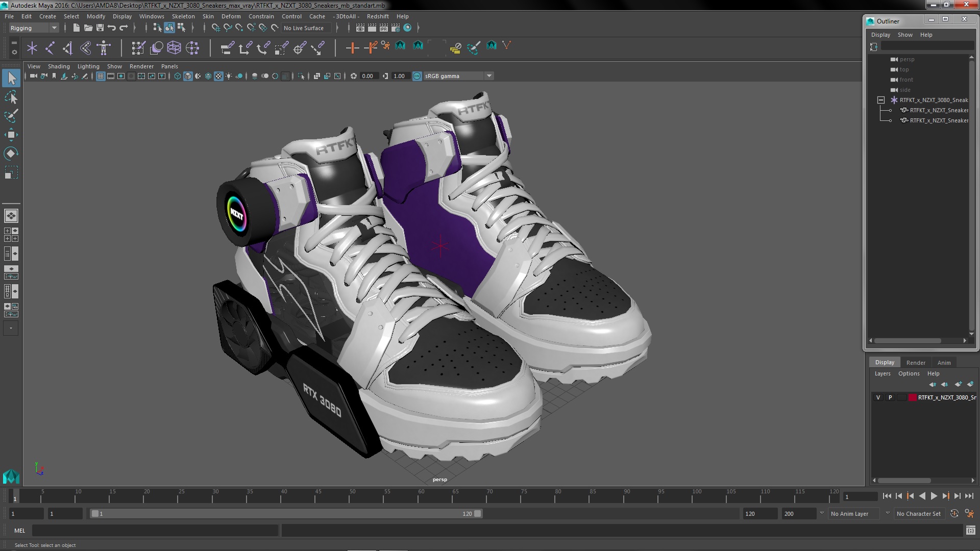Open the HumanIK character figure icon
The width and height of the screenshot is (980, 551).
pyautogui.click(x=104, y=48)
